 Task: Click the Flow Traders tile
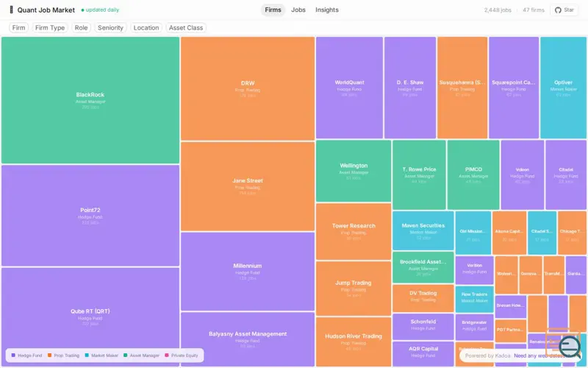point(474,299)
